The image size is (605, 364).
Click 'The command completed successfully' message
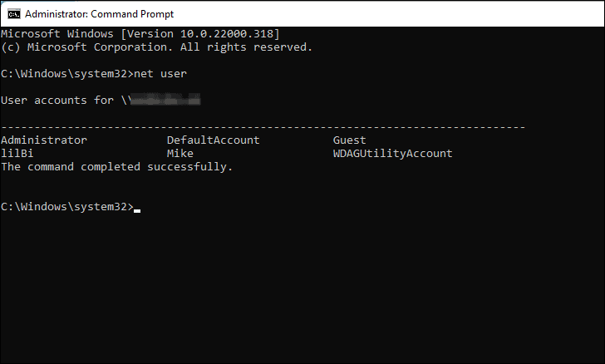pos(116,167)
